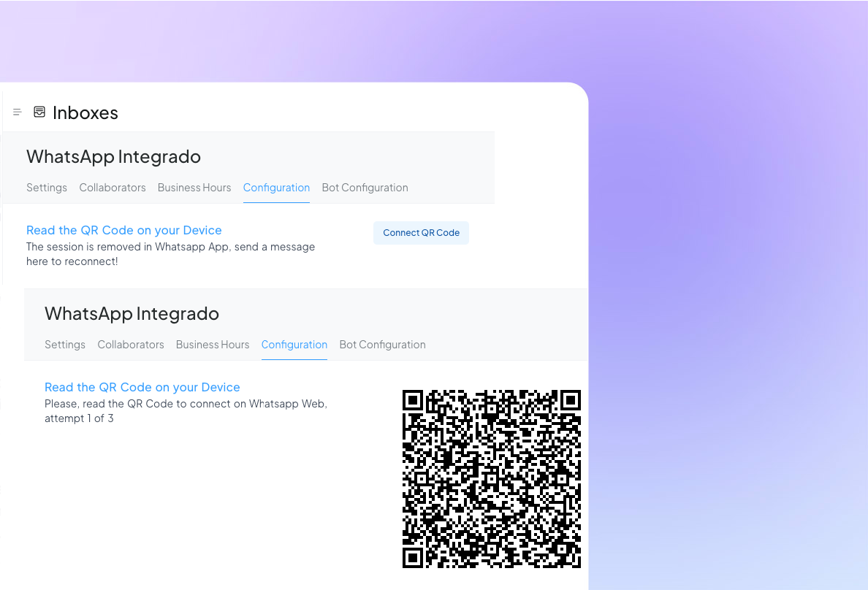
Task: Select Configuration tab in the QR code panel
Action: pos(294,345)
